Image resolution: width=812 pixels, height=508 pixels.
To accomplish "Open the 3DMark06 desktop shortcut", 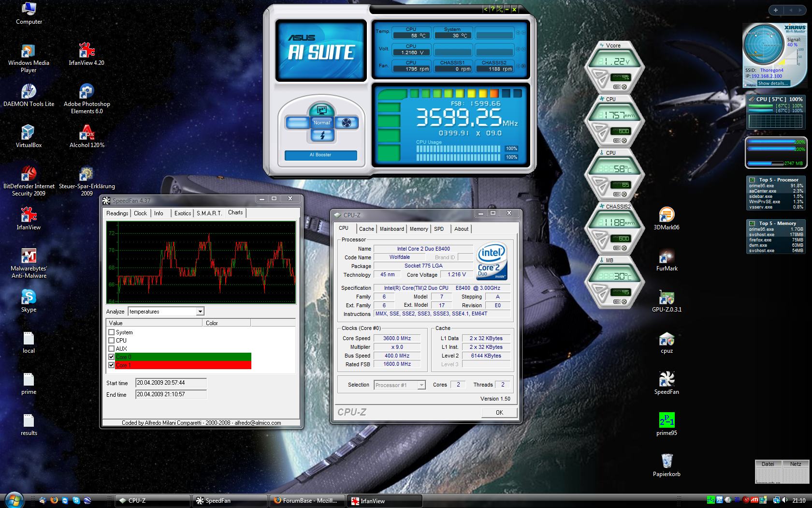I will coord(667,218).
